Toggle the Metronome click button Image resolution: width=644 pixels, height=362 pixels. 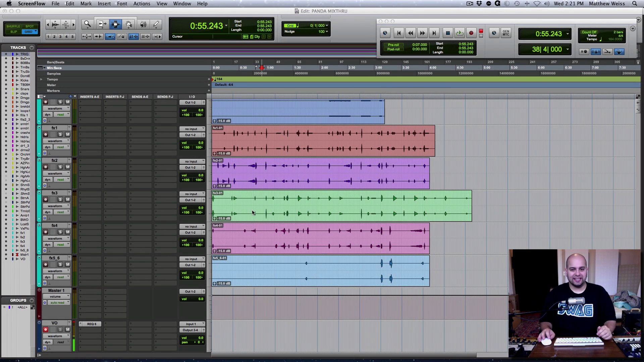pos(596,51)
